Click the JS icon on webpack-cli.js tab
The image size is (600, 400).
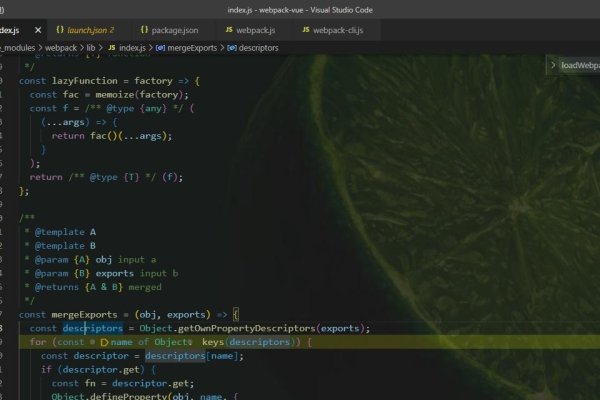(306, 29)
